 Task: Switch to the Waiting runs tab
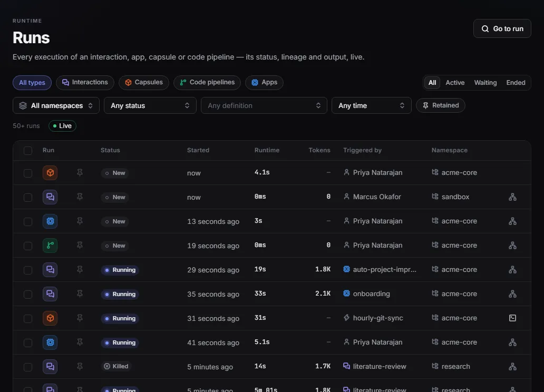(485, 83)
